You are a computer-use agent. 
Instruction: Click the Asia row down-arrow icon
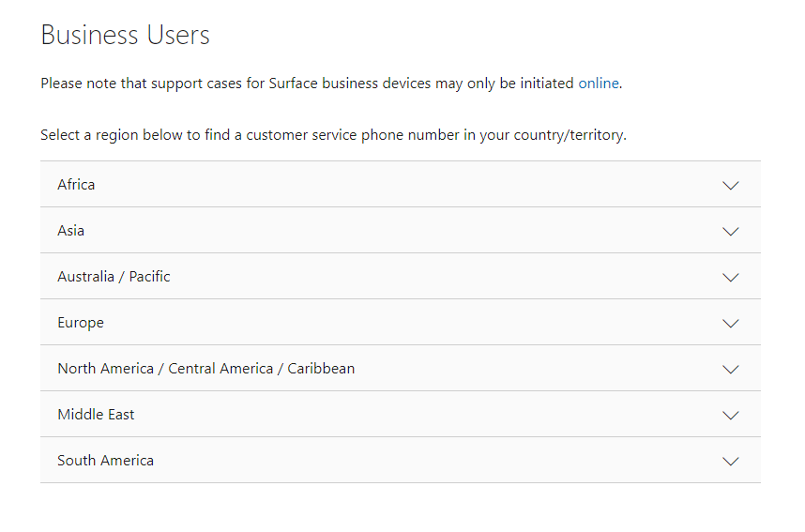click(731, 231)
